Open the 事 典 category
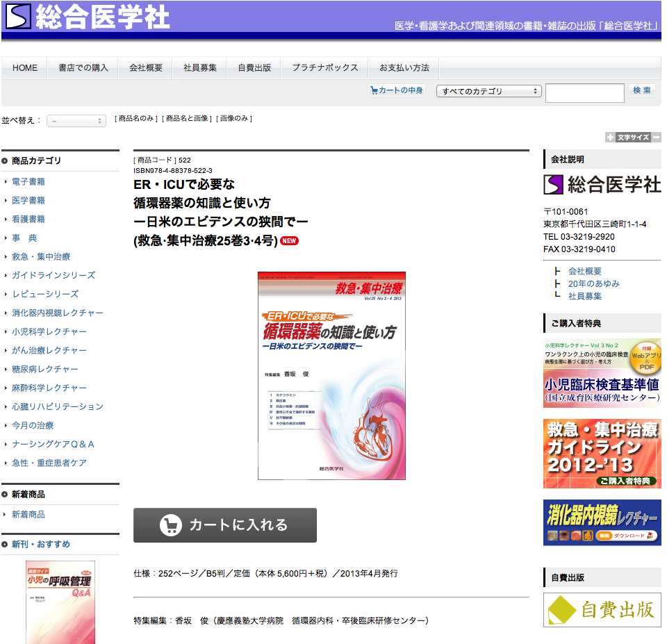667x644 pixels. [24, 238]
